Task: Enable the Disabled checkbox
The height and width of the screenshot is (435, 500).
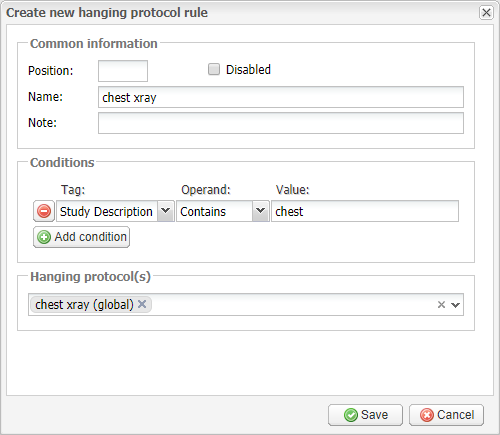Action: [214, 69]
